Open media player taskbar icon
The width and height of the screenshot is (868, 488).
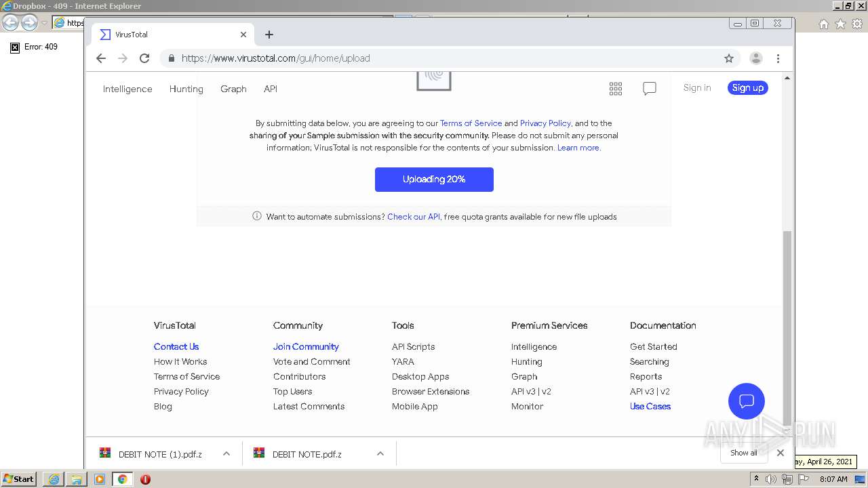pos(100,479)
